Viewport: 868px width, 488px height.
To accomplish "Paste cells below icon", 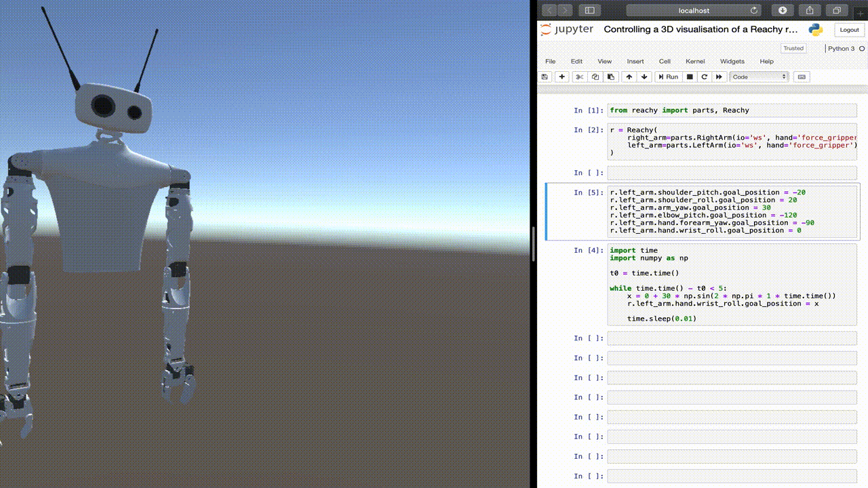I will tap(611, 77).
